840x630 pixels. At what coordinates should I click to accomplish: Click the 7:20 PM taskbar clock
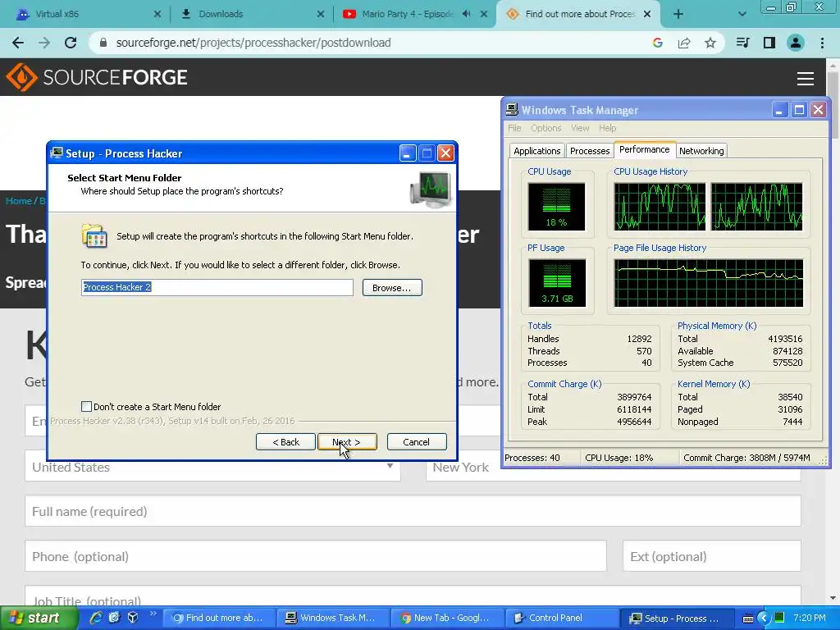[810, 618]
